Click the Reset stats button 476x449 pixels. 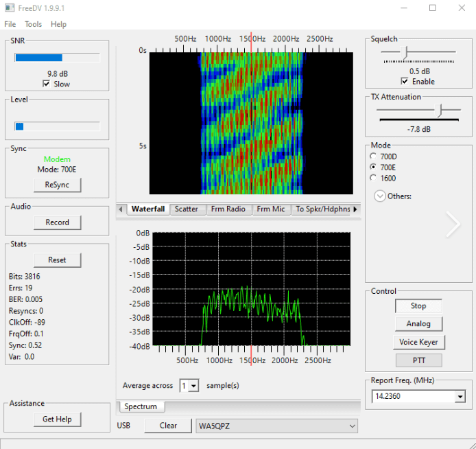[57, 260]
